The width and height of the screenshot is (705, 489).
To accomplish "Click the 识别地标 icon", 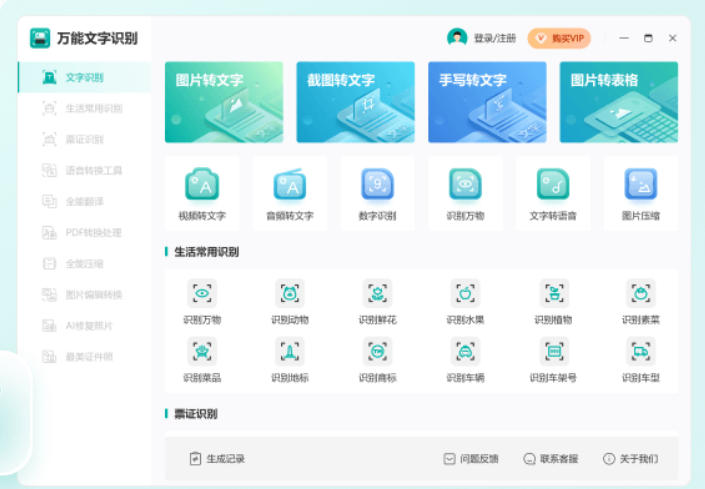I will pyautogui.click(x=290, y=351).
